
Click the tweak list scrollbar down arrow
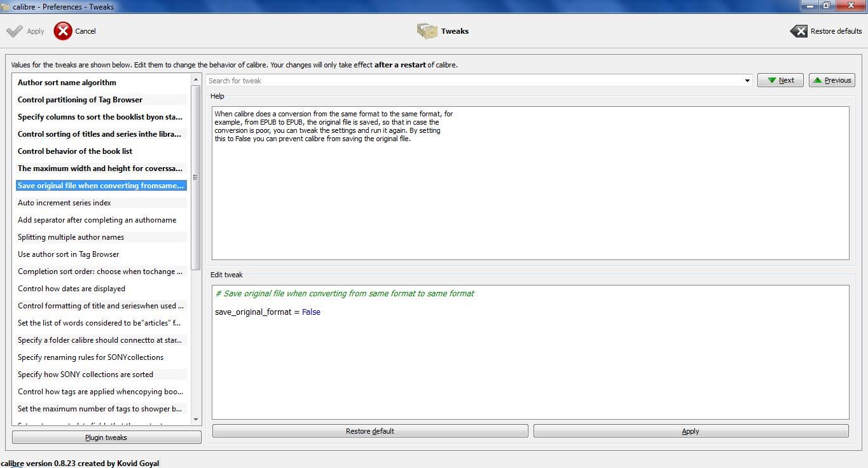(x=196, y=420)
